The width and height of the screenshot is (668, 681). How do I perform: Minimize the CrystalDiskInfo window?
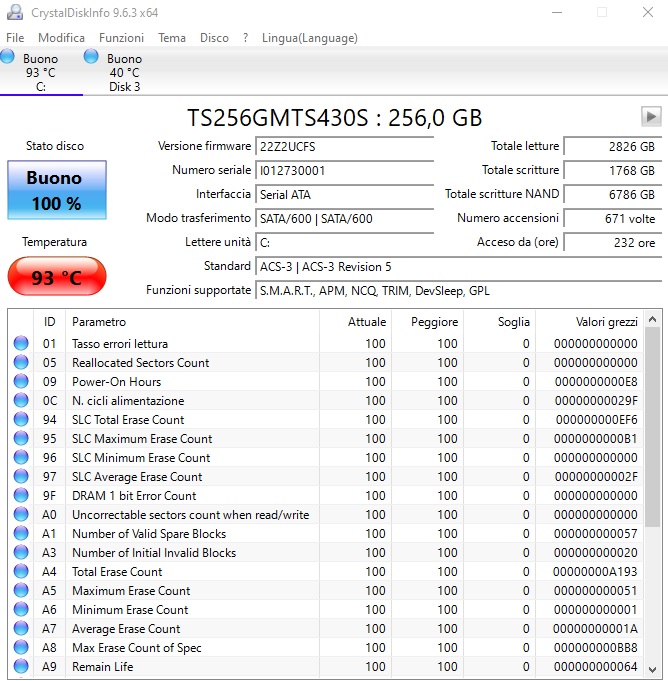[557, 12]
